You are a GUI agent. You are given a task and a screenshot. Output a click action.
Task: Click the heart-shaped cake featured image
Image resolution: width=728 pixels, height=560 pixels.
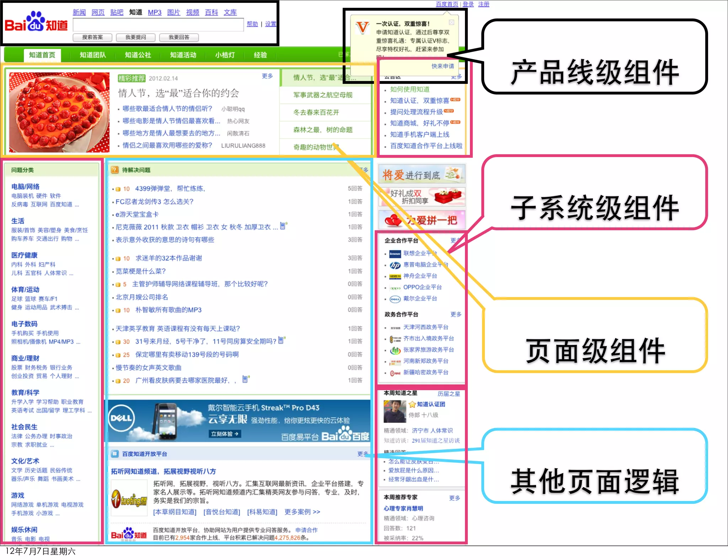(x=59, y=112)
